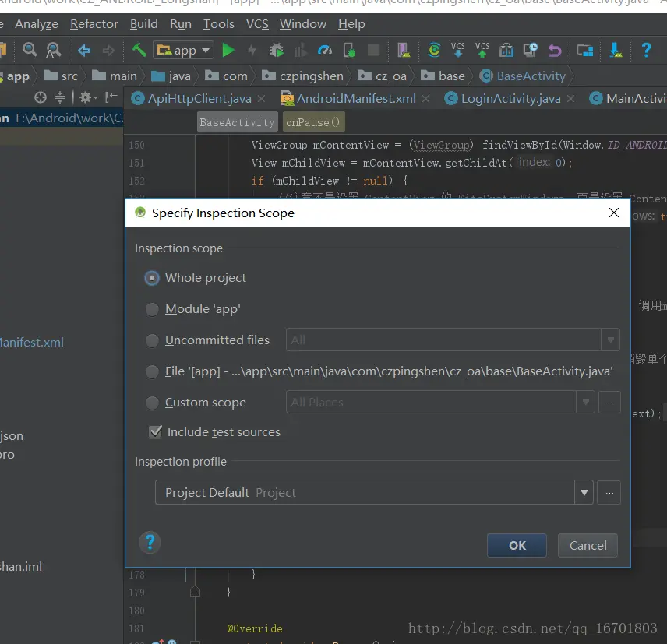This screenshot has width=667, height=644.
Task: Navigate forward with the gray right arrow
Action: (108, 50)
